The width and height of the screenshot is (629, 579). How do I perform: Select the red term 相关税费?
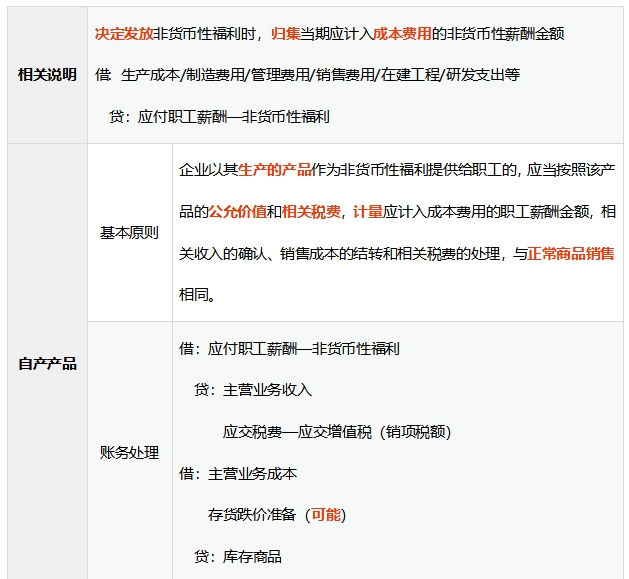coord(311,212)
